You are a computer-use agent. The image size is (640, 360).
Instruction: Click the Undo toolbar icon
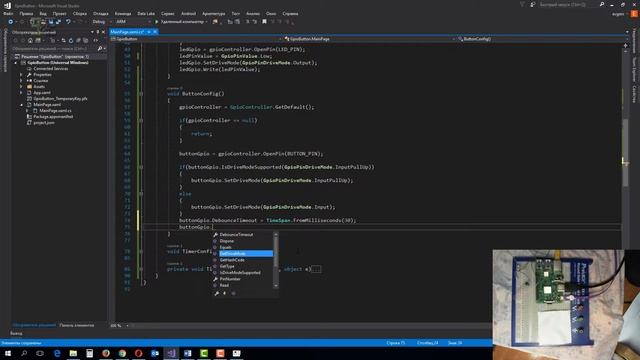click(x=68, y=22)
